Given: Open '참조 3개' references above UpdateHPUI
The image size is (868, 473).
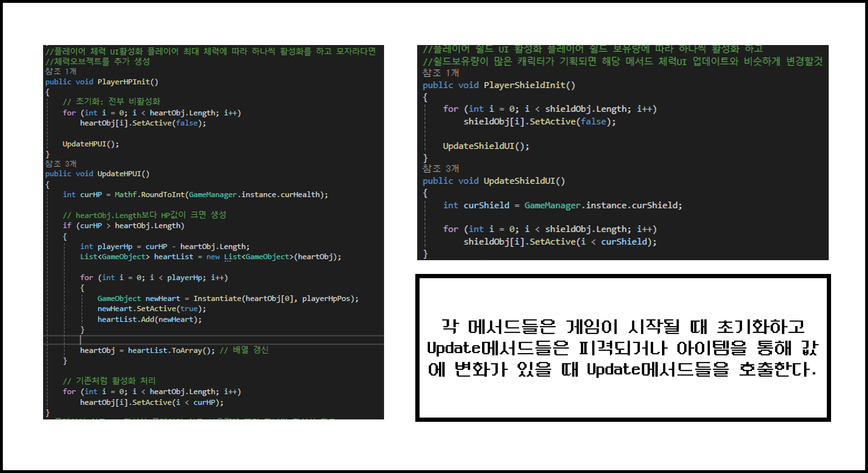Looking at the screenshot, I should tap(61, 164).
